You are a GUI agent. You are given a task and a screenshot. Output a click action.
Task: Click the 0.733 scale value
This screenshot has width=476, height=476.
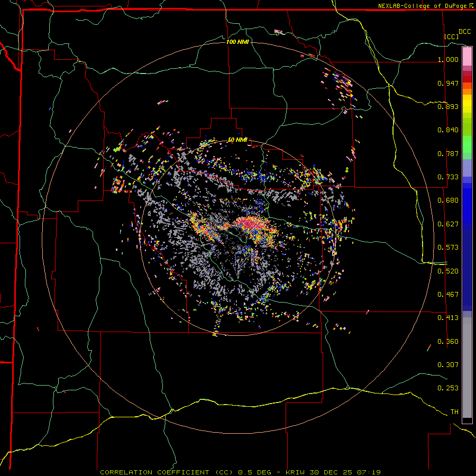[448, 177]
